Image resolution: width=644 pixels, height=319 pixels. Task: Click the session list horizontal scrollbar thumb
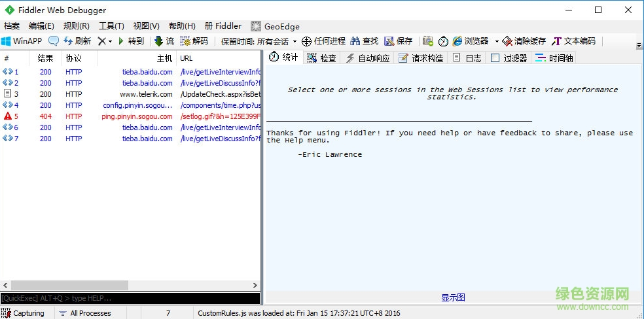pyautogui.click(x=69, y=286)
